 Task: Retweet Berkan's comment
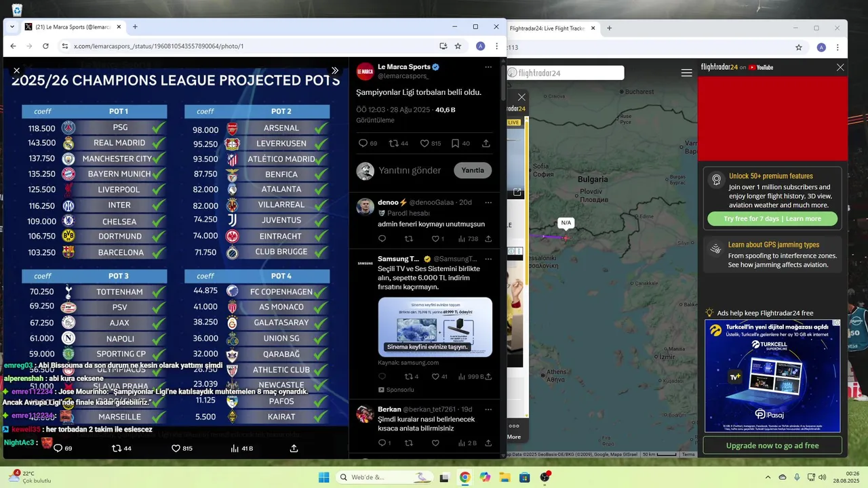[408, 443]
